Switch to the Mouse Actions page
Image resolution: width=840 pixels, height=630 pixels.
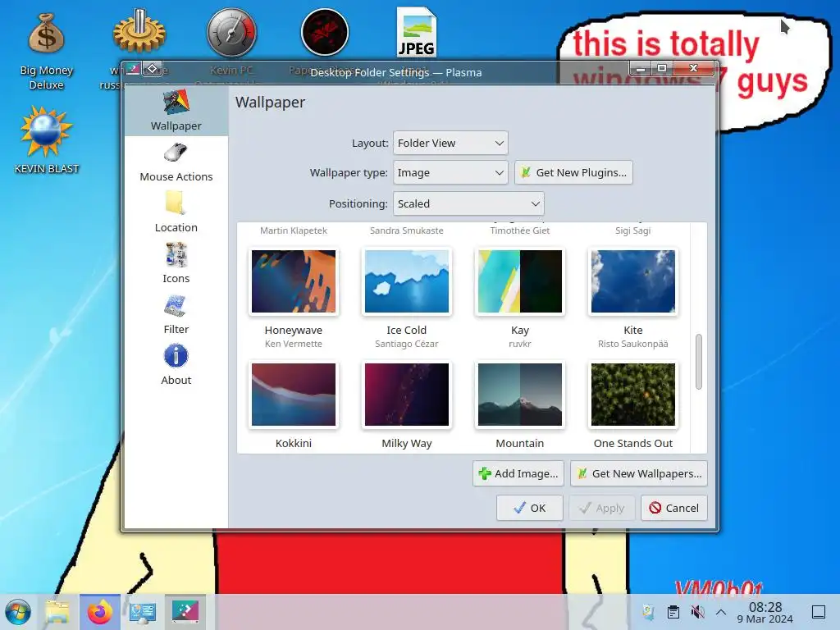point(176,162)
